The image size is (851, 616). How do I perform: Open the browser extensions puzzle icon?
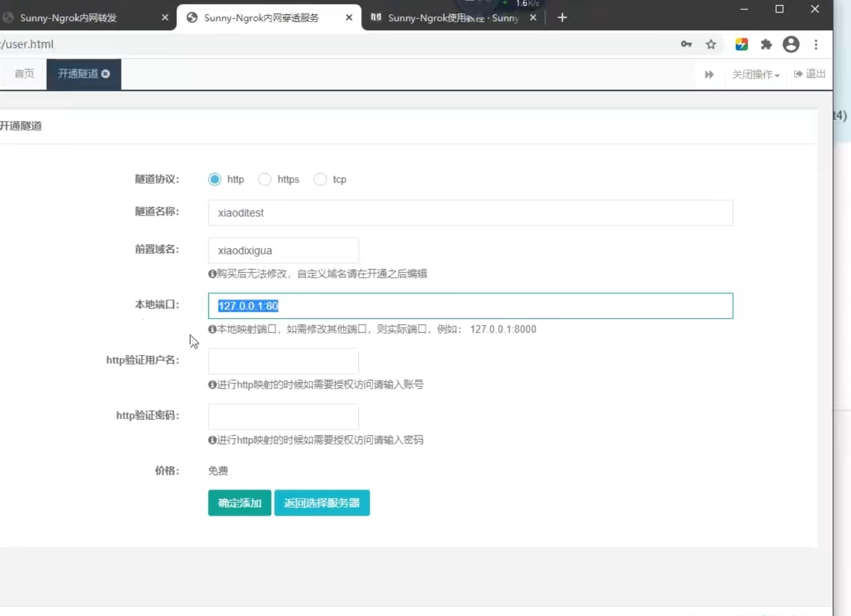(x=766, y=44)
